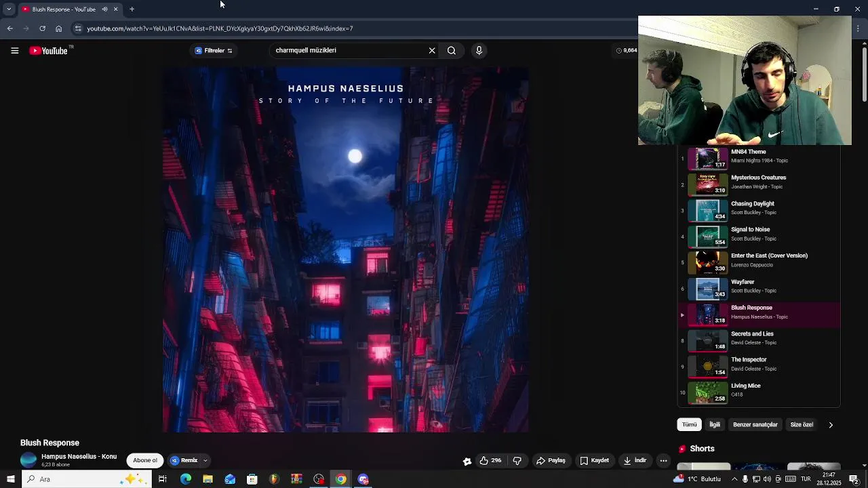Select the Tümü filter chip
Viewport: 868px width, 488px height.
click(690, 424)
